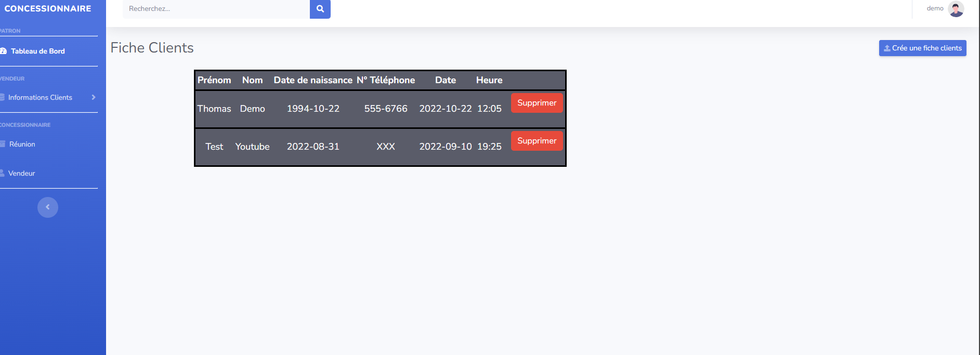Screen dimensions: 980x355
Task: Click the CONCESSIONNAIRE brand title
Action: tap(48, 8)
